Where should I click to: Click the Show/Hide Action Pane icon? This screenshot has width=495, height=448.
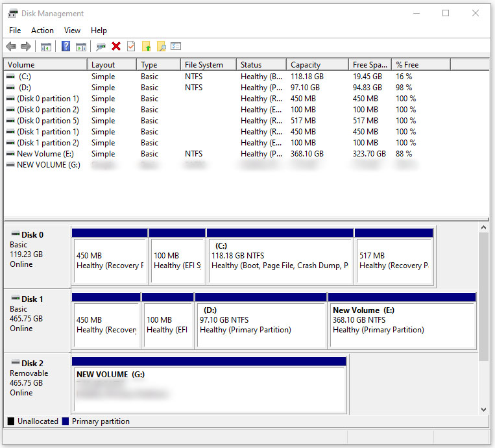point(81,46)
